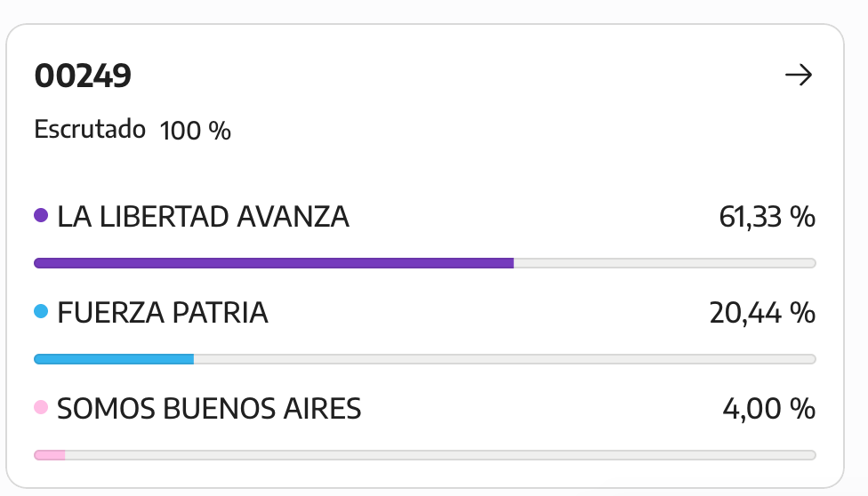Click the purple filled part of the progress bar
Image resolution: width=868 pixels, height=496 pixels.
[x=274, y=263]
